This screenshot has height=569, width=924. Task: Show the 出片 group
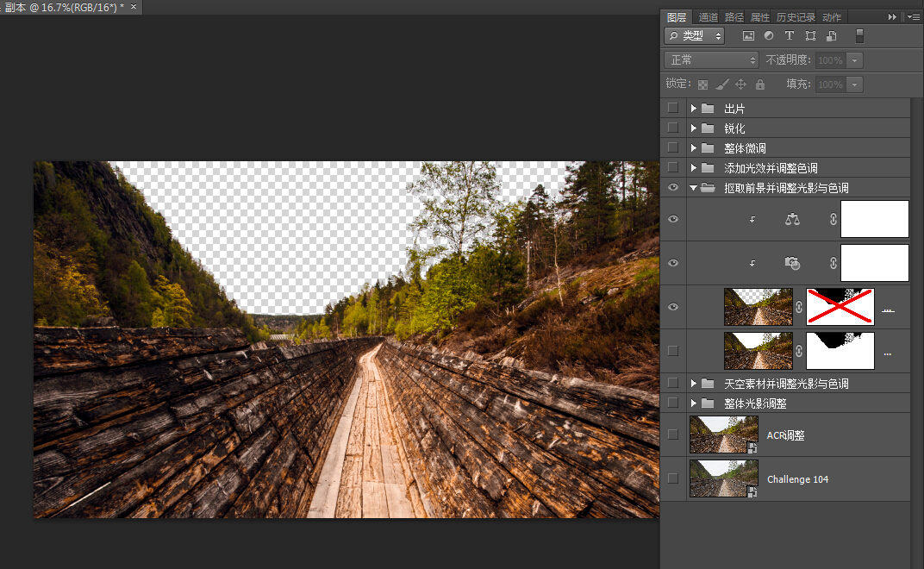click(673, 108)
